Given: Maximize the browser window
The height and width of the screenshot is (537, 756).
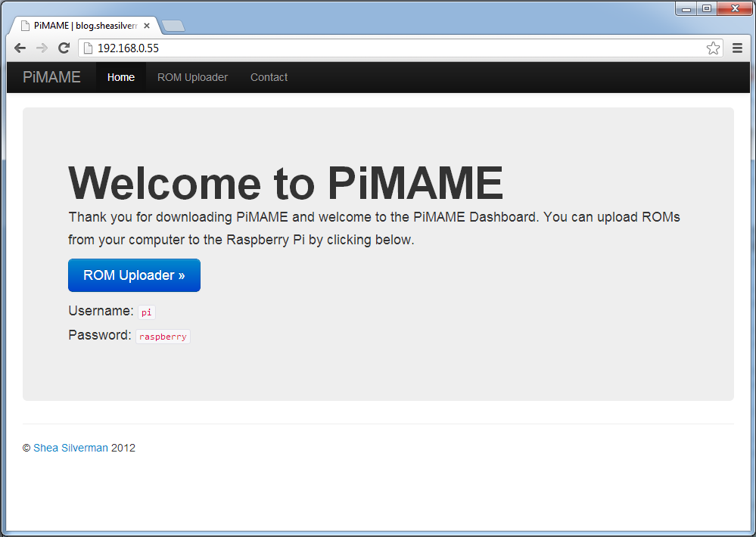Looking at the screenshot, I should click(x=706, y=8).
